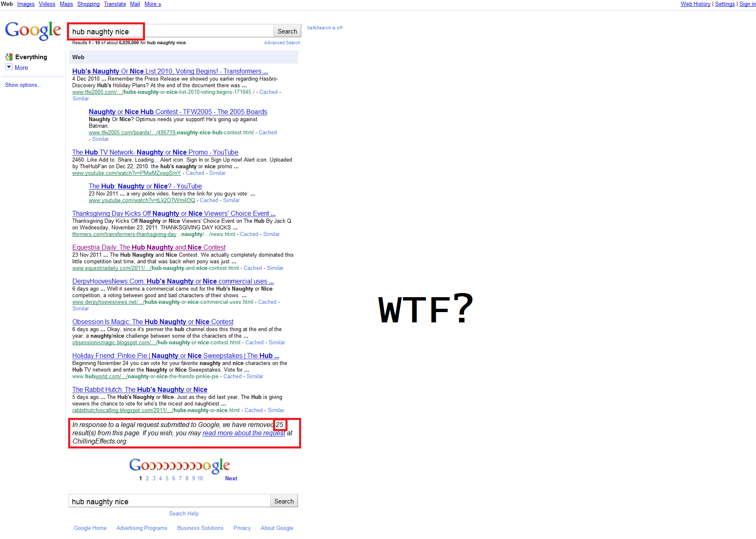Open Cached link for hubworld.com result
Viewport: 756px width, 539px height.
(x=233, y=377)
